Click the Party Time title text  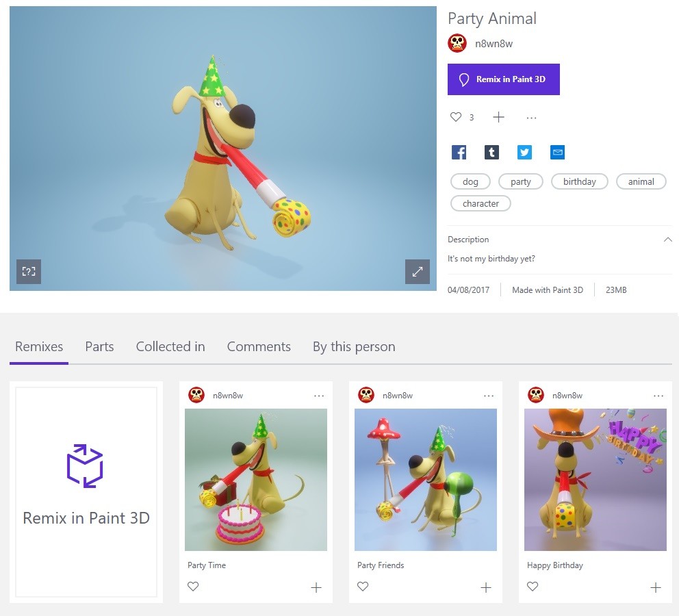pos(207,565)
